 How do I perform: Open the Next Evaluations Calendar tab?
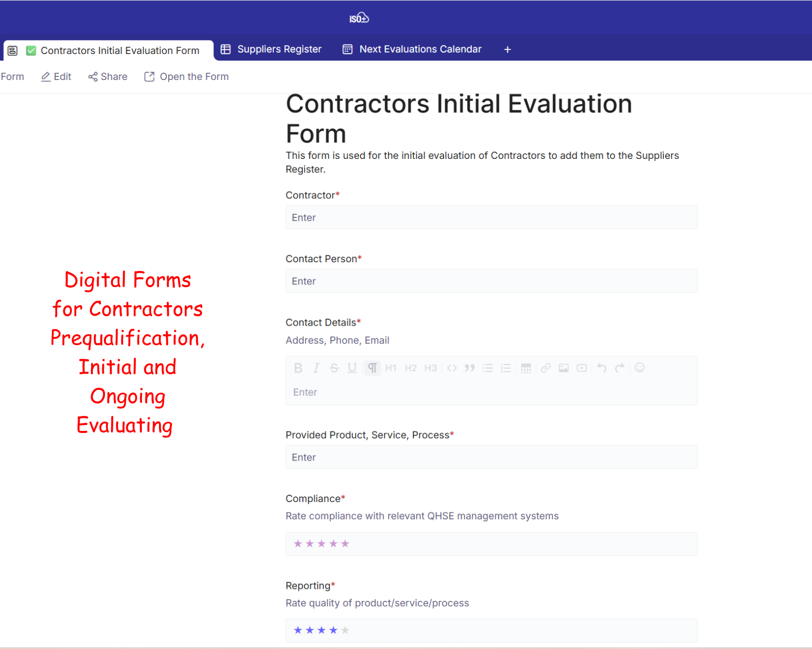(x=412, y=49)
